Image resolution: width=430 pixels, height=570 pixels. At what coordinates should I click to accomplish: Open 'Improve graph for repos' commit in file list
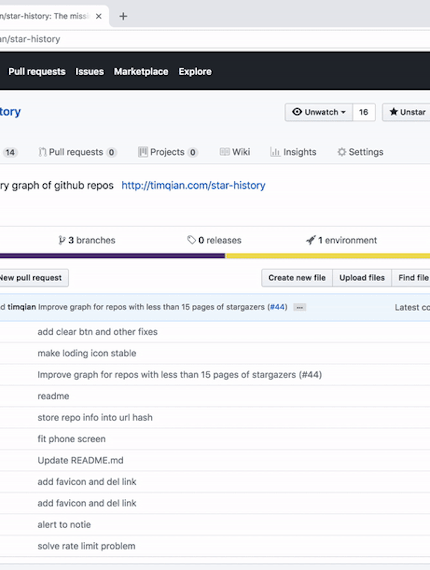pos(180,375)
